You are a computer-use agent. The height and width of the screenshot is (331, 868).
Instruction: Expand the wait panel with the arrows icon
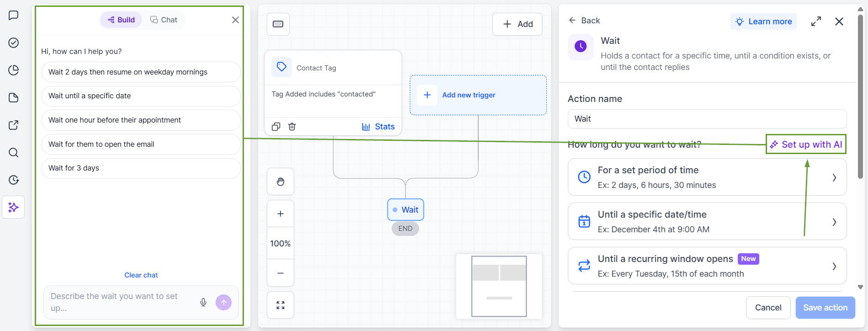816,21
